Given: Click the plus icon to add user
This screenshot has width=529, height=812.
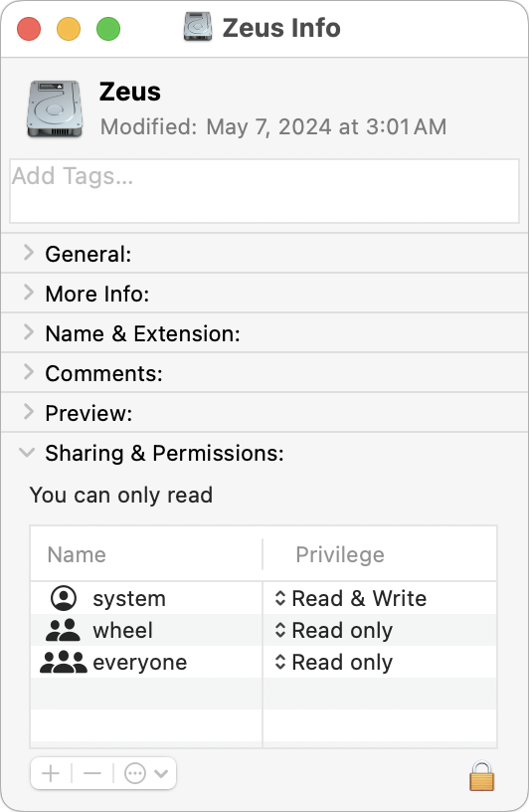Looking at the screenshot, I should (x=51, y=773).
